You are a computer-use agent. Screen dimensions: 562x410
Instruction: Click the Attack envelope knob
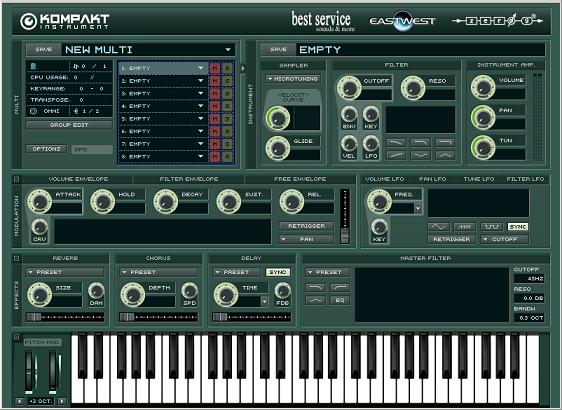coord(39,201)
